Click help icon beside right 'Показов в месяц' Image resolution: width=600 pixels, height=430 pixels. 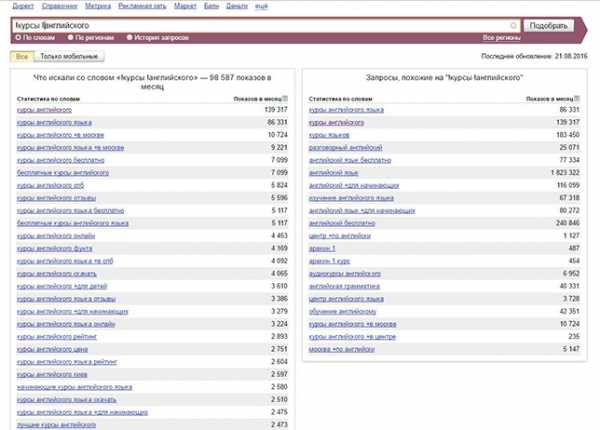(577, 100)
